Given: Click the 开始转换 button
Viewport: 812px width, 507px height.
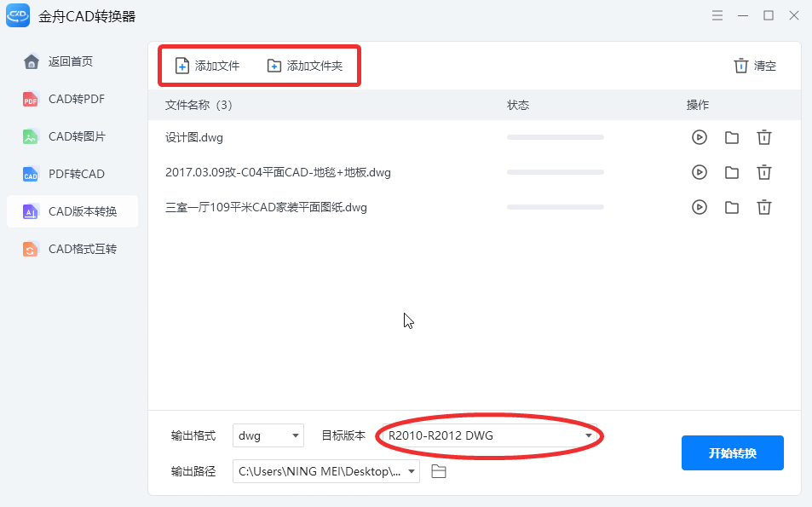Looking at the screenshot, I should [x=732, y=453].
